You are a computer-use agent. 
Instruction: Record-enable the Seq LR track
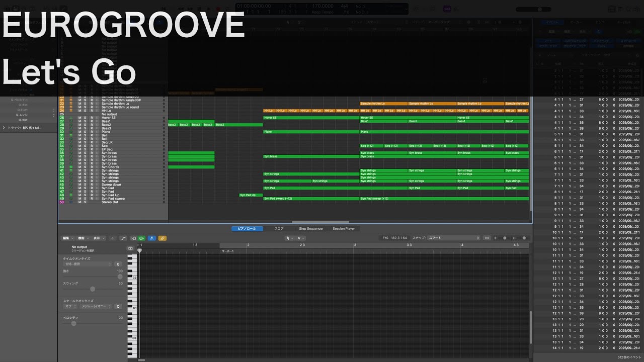tap(92, 142)
